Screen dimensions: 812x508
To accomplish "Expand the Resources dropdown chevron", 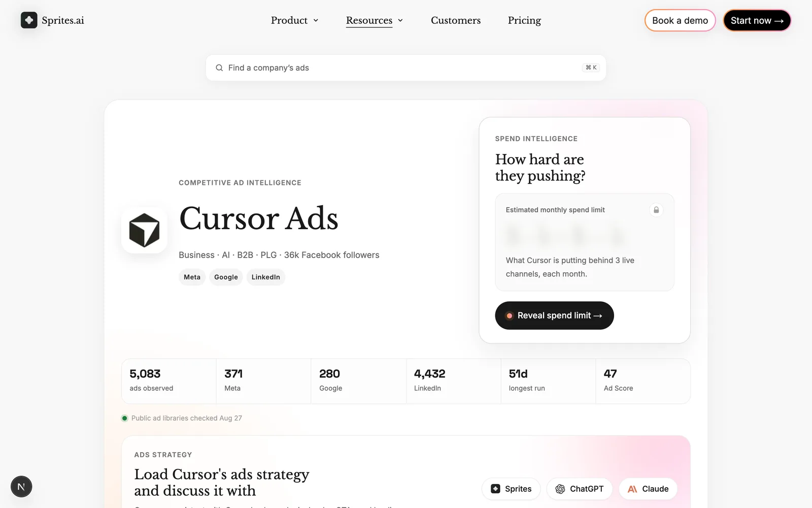I will pos(400,20).
